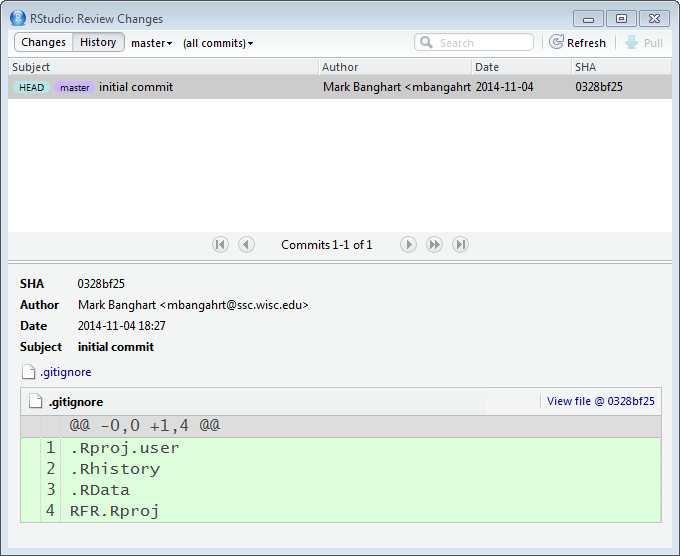Image resolution: width=680 pixels, height=556 pixels.
Task: Open the master branch dropdown
Action: [x=152, y=43]
